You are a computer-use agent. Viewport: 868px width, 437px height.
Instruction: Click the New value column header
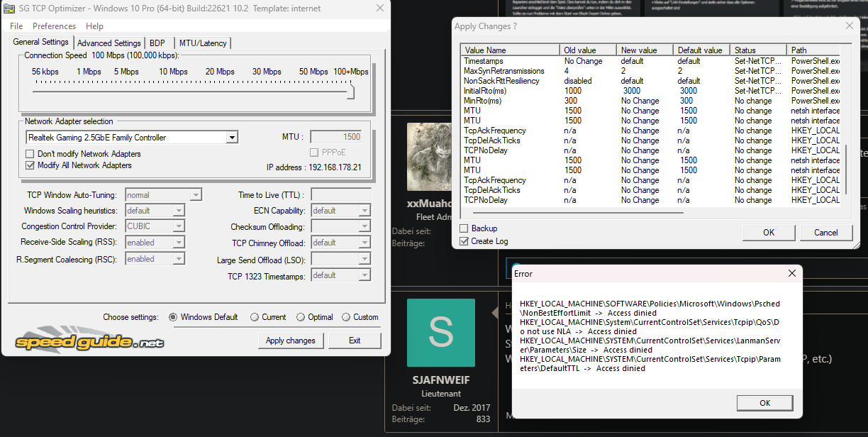645,50
